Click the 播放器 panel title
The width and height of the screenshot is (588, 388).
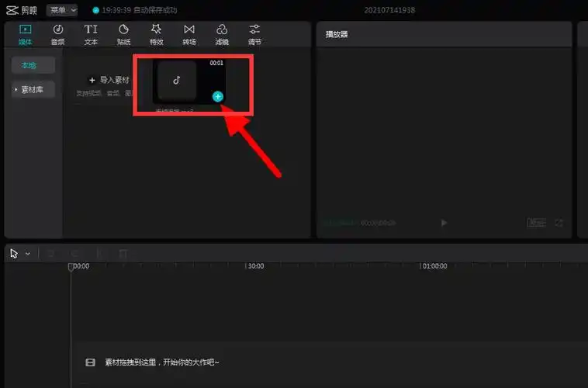click(337, 34)
